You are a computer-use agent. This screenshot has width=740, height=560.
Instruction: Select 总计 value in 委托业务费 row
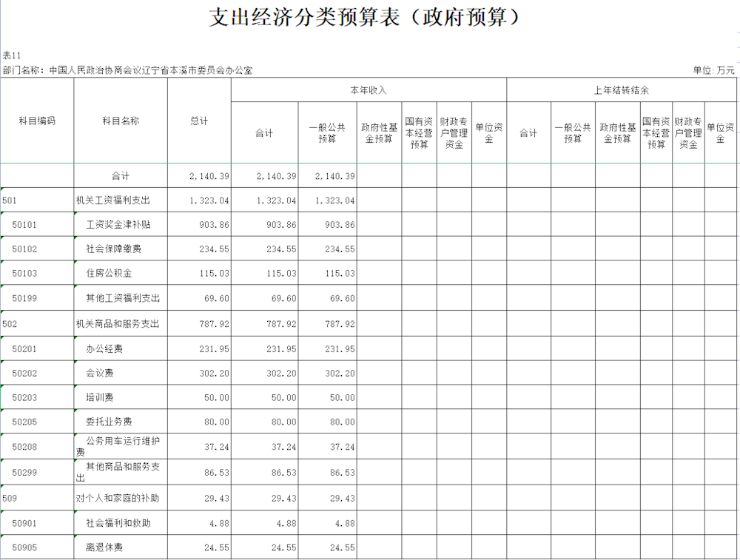(x=199, y=422)
